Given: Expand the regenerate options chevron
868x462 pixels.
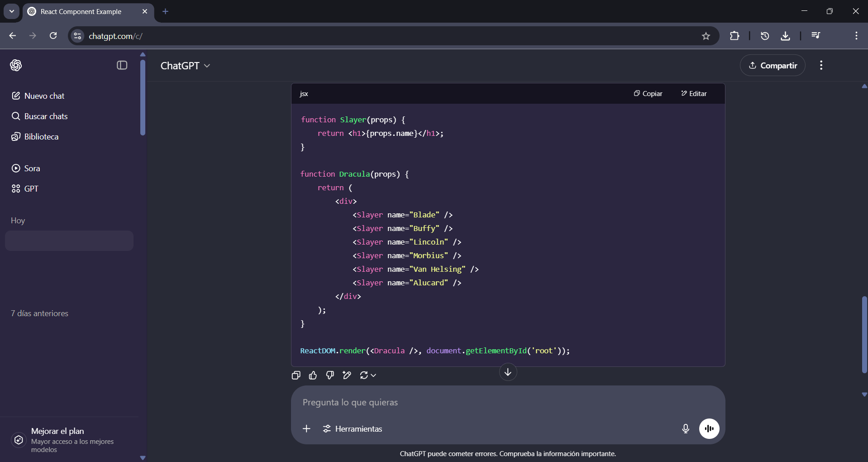Looking at the screenshot, I should [x=374, y=376].
